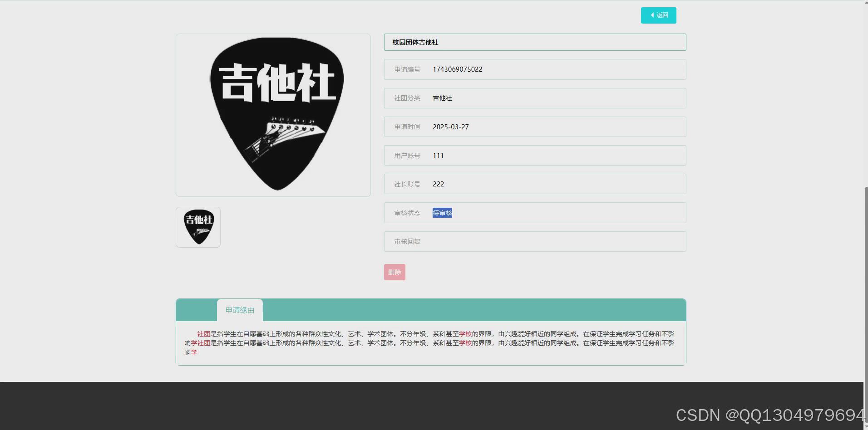Viewport: 868px width, 430px height.
Task: Switch to the 申请缘由 tab
Action: pos(240,310)
